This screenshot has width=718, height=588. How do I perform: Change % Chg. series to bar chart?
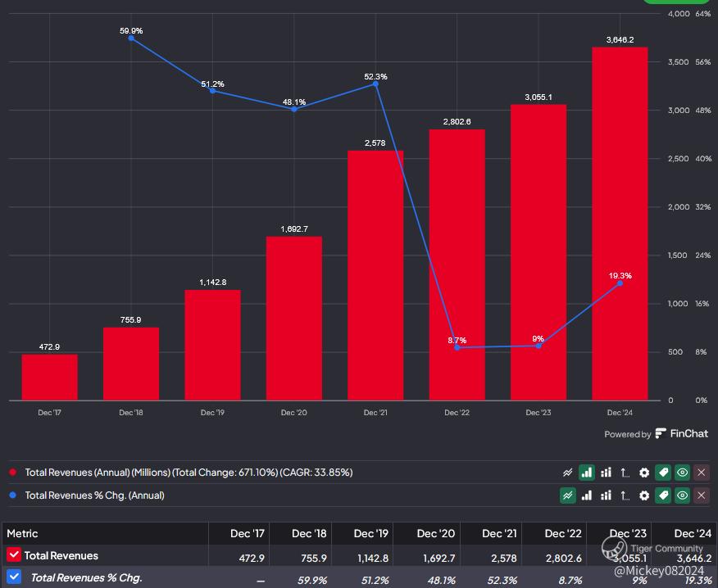587,495
